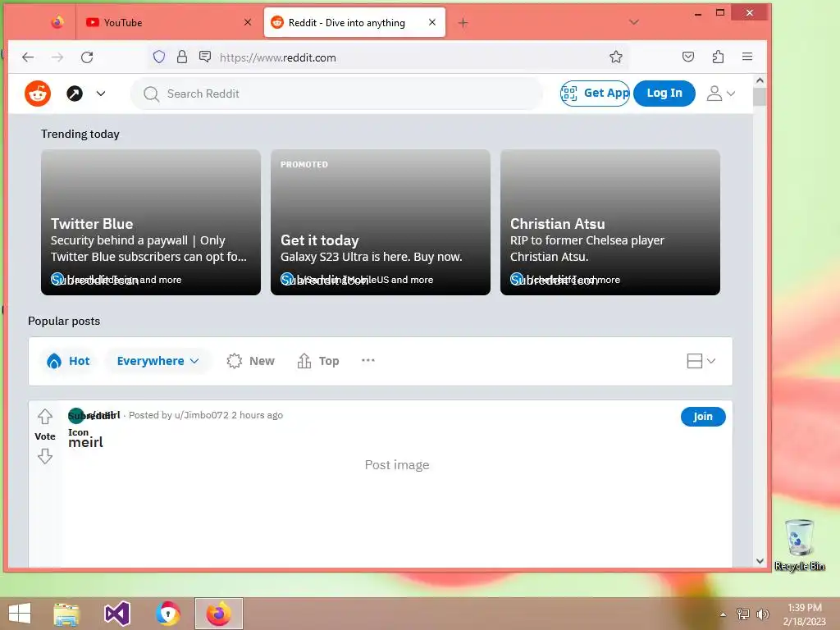Screen dimensions: 840x630
Task: Select the New sort option
Action: pos(250,361)
